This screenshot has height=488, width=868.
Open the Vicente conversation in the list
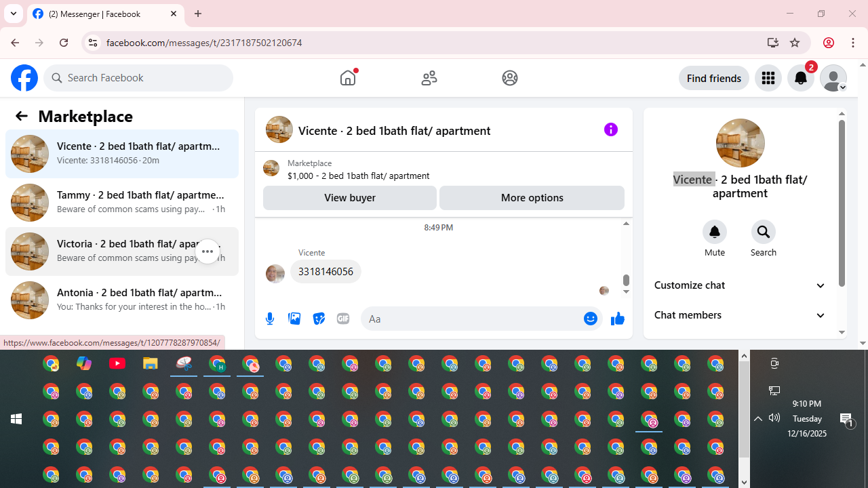click(122, 154)
